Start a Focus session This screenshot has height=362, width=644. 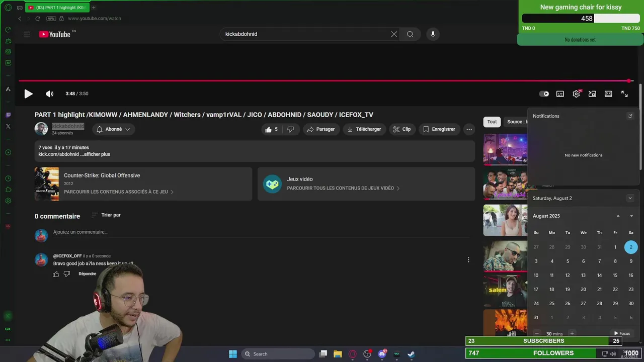(x=622, y=333)
